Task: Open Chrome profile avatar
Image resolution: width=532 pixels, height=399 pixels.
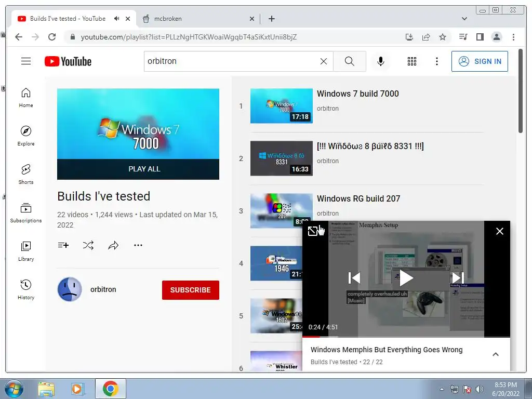Action: tap(496, 37)
